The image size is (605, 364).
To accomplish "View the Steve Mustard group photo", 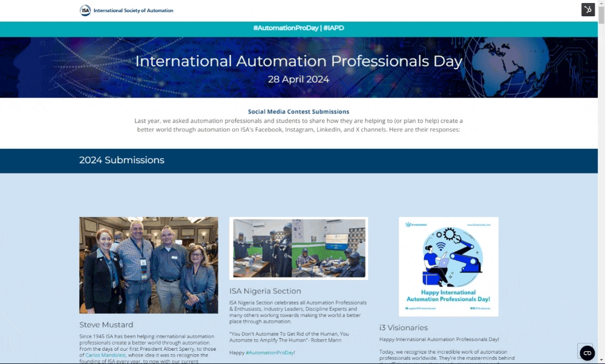I will tap(149, 265).
